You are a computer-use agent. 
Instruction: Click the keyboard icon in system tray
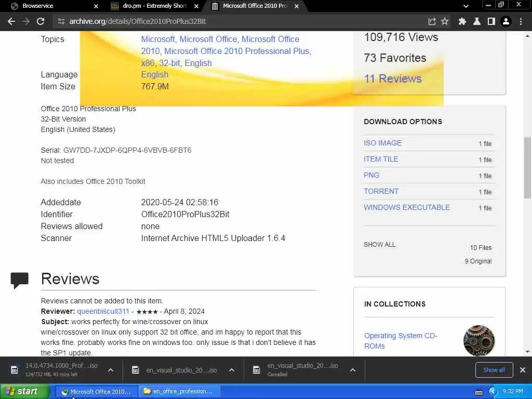coord(478,392)
